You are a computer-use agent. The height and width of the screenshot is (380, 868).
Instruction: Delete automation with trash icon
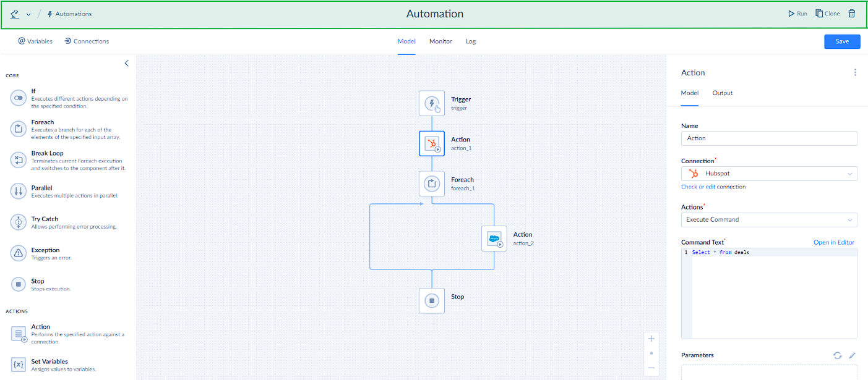(852, 14)
